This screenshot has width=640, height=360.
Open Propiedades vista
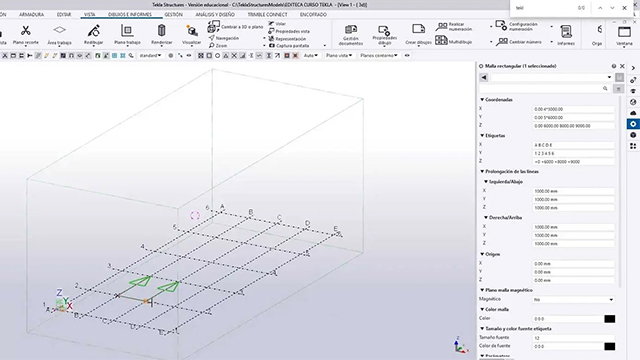(x=289, y=31)
